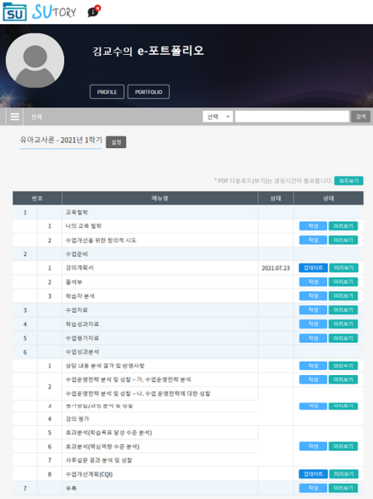Click the 모두보기 view-all button
The width and height of the screenshot is (373, 499).
point(349,181)
